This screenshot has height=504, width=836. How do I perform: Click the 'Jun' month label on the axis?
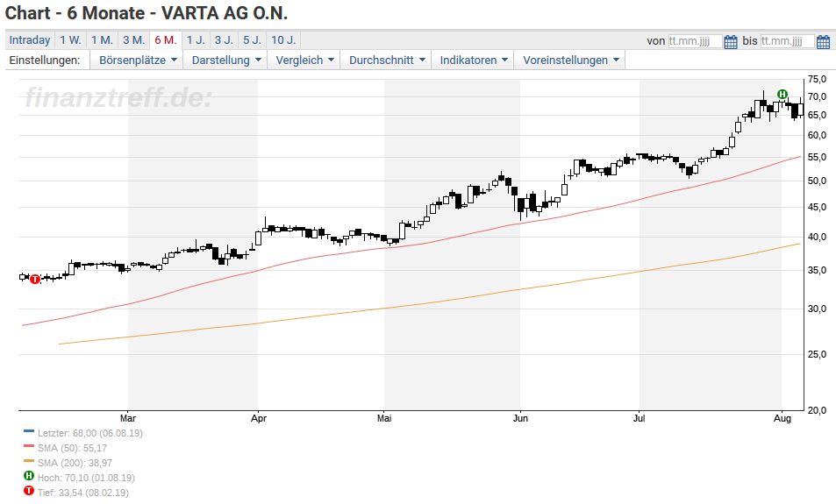click(520, 419)
